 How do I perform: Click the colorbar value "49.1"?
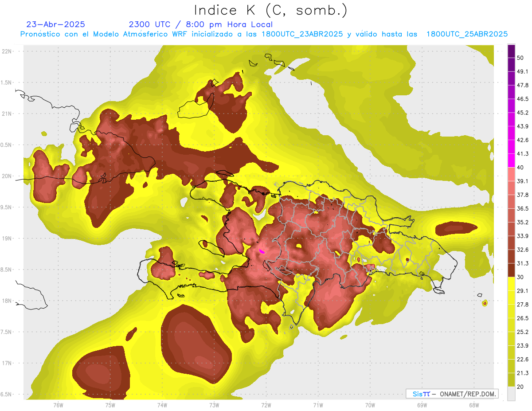(x=523, y=71)
